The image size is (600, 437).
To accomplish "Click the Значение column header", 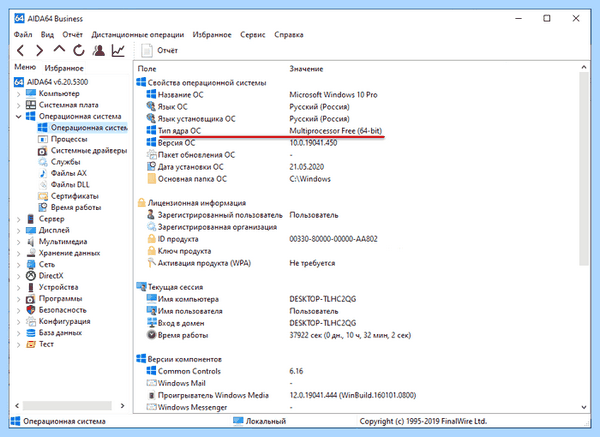I will (x=306, y=69).
